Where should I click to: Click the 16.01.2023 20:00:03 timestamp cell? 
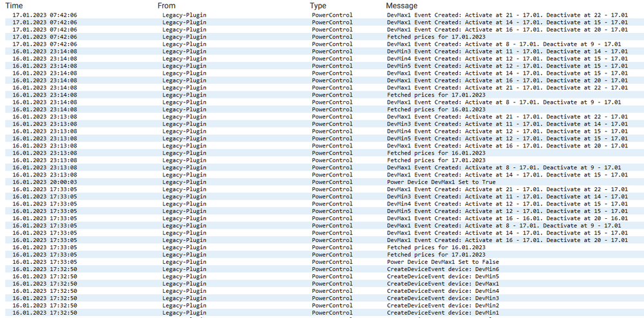44,182
